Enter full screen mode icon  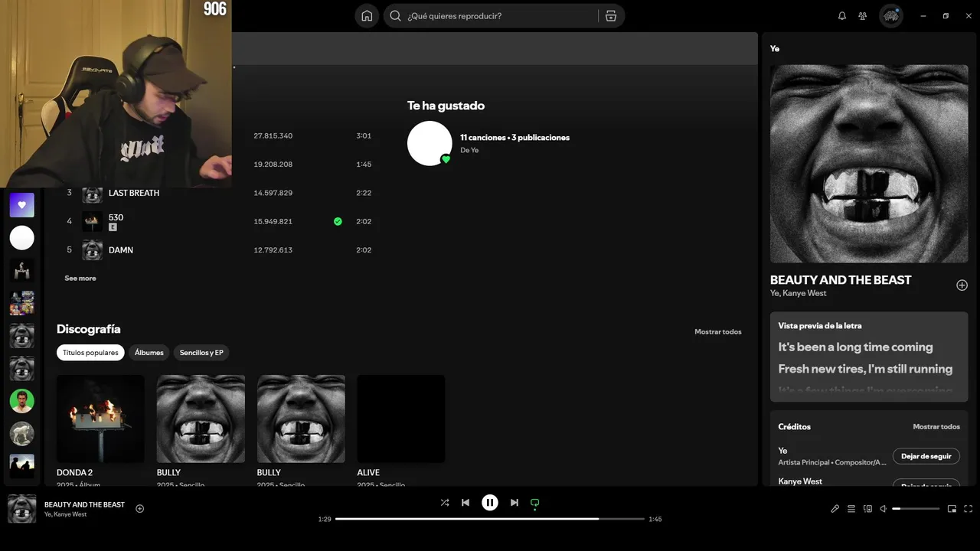coord(969,509)
